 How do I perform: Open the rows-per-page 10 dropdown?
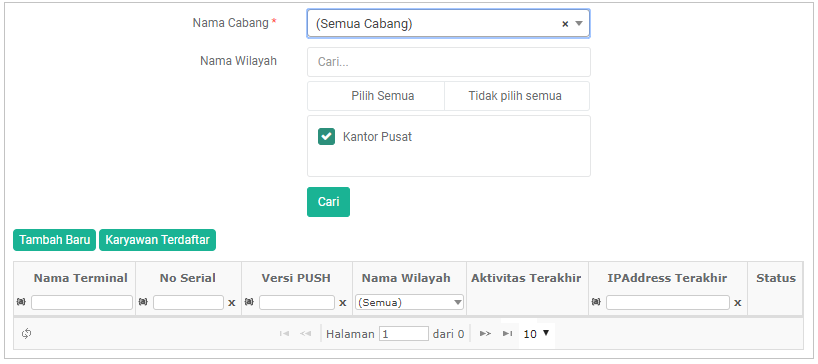coord(537,334)
